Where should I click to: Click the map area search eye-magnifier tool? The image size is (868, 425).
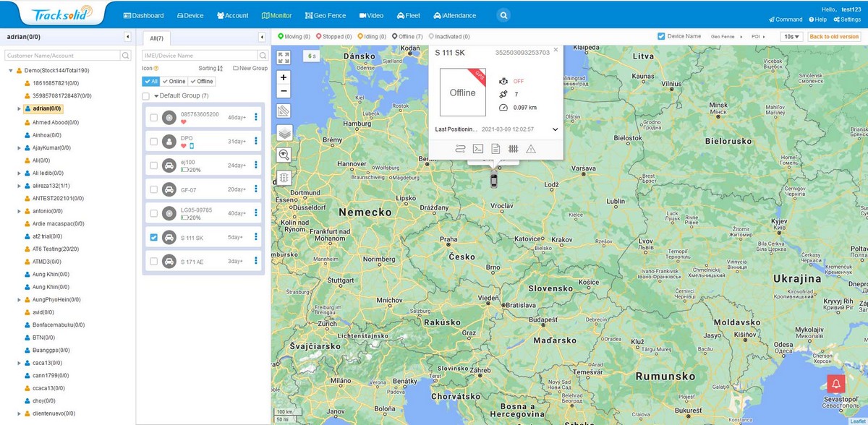point(284,154)
